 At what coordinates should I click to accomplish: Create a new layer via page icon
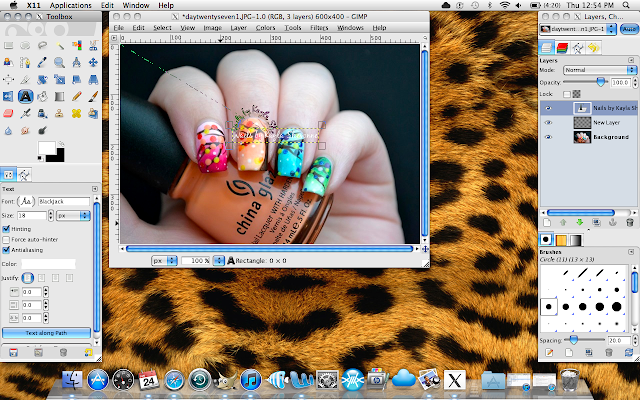(547, 223)
